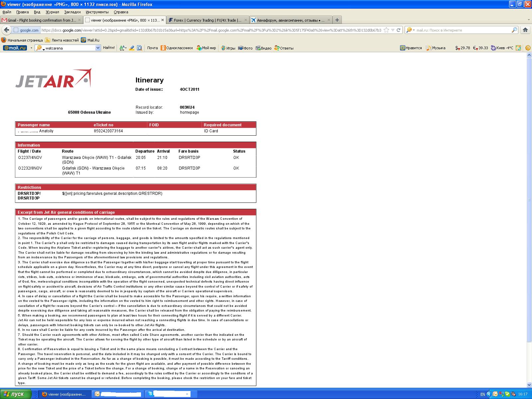Image resolution: width=532 pixels, height=399 pixels.
Task: Click the magnifier in the search box
Action: tap(514, 30)
